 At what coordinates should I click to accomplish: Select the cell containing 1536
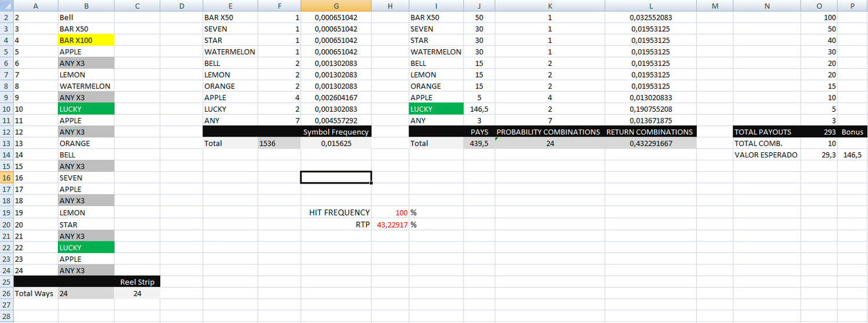pyautogui.click(x=279, y=144)
